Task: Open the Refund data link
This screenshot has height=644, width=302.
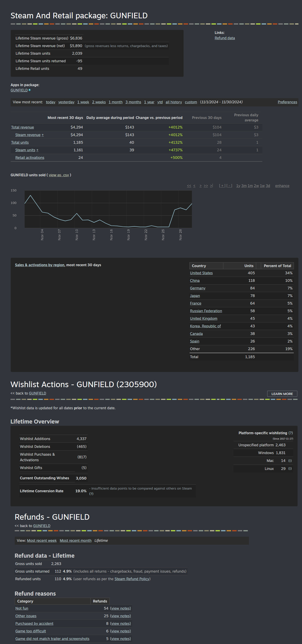Action: coord(225,38)
